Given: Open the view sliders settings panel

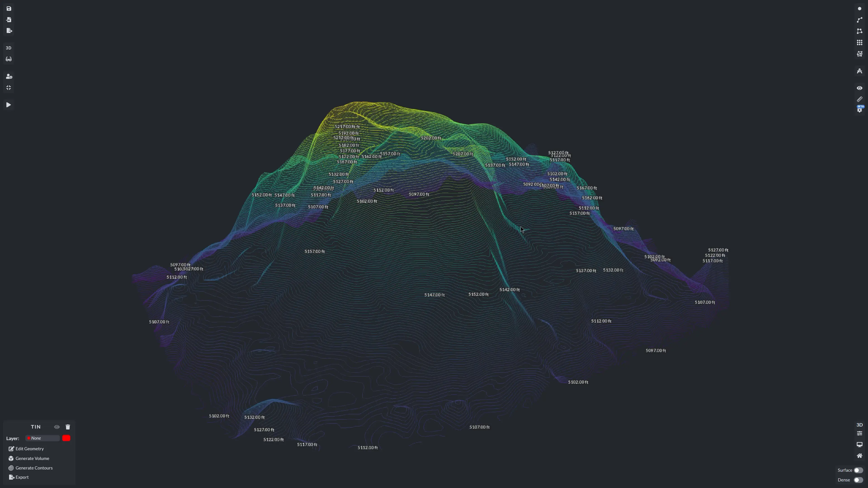Looking at the screenshot, I should coord(859,434).
